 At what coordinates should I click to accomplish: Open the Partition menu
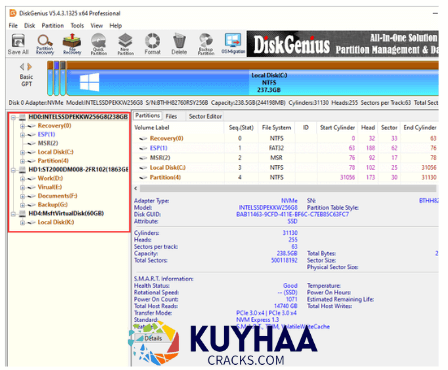click(x=53, y=26)
